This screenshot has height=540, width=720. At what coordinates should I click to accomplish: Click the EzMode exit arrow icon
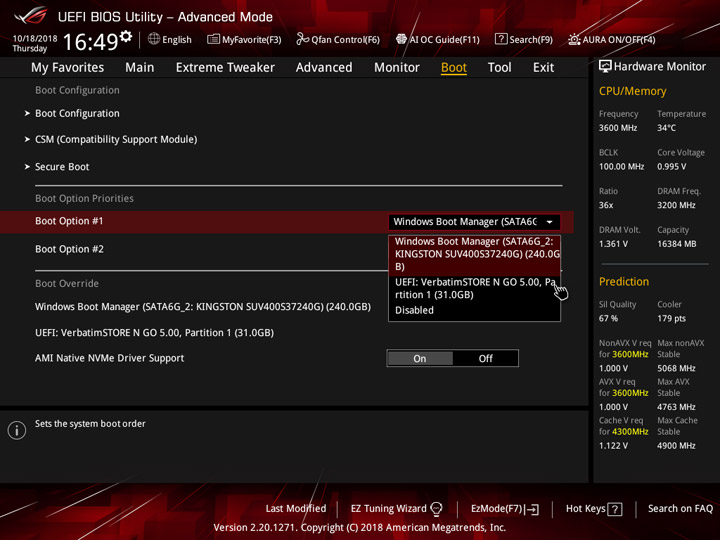533,509
